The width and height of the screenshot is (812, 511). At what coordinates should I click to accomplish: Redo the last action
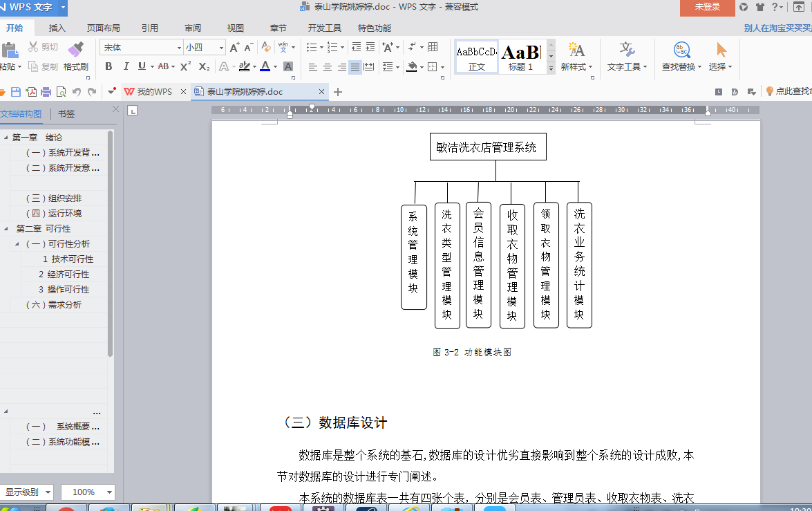click(x=92, y=92)
